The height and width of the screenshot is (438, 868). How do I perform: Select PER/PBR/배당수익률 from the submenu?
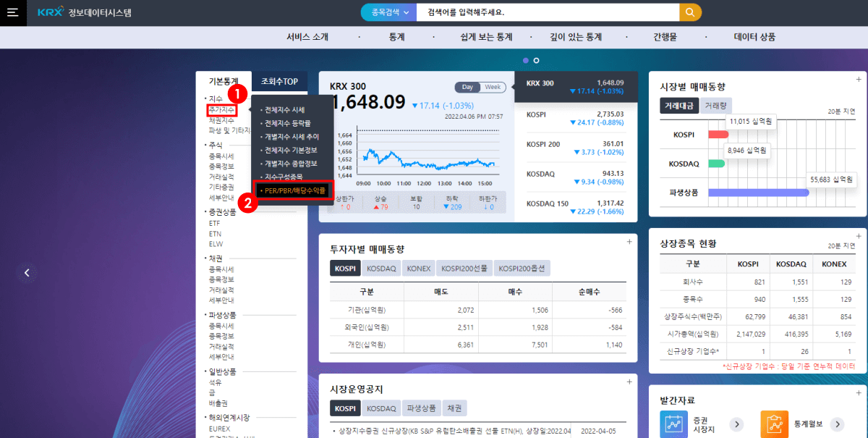pyautogui.click(x=293, y=190)
